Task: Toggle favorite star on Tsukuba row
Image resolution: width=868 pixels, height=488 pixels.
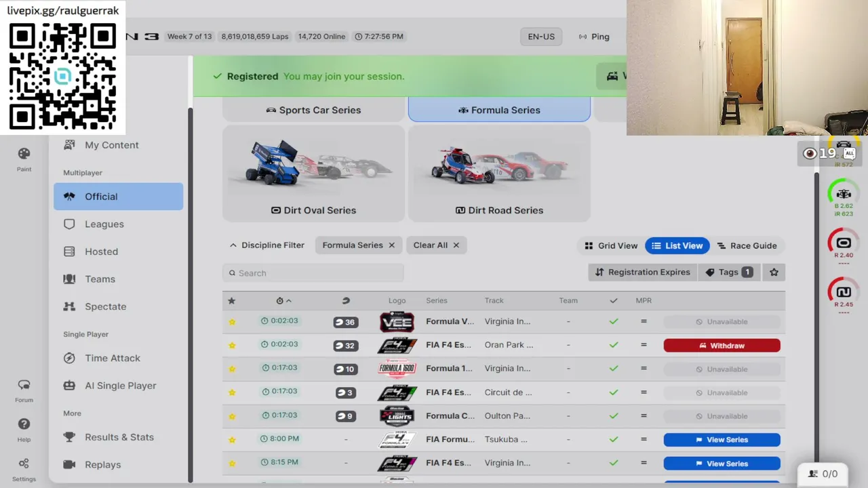Action: 232,440
